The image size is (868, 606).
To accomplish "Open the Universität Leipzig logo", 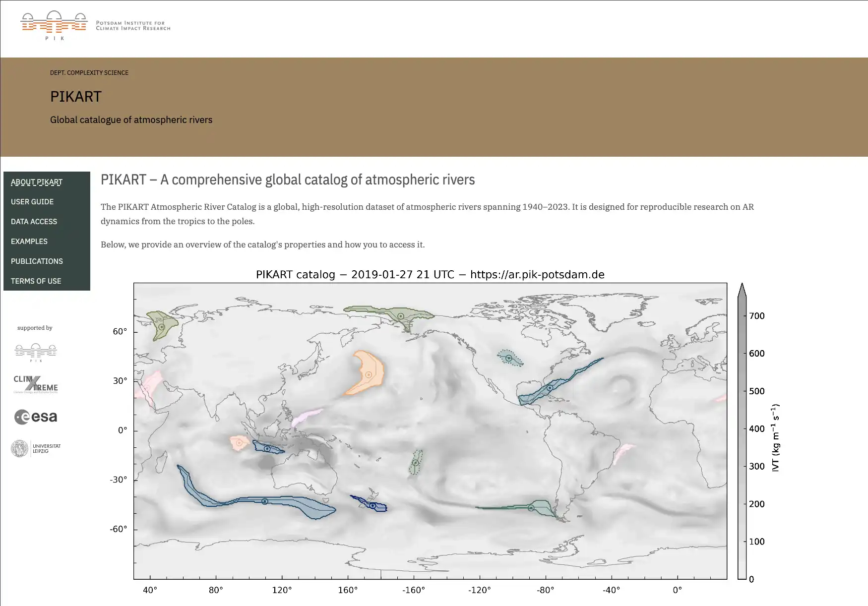I will (x=36, y=448).
